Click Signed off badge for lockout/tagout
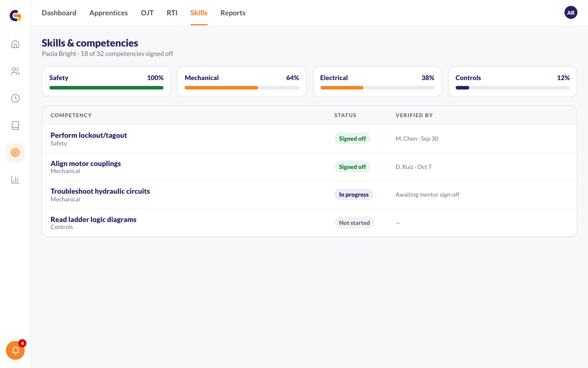 pos(352,138)
